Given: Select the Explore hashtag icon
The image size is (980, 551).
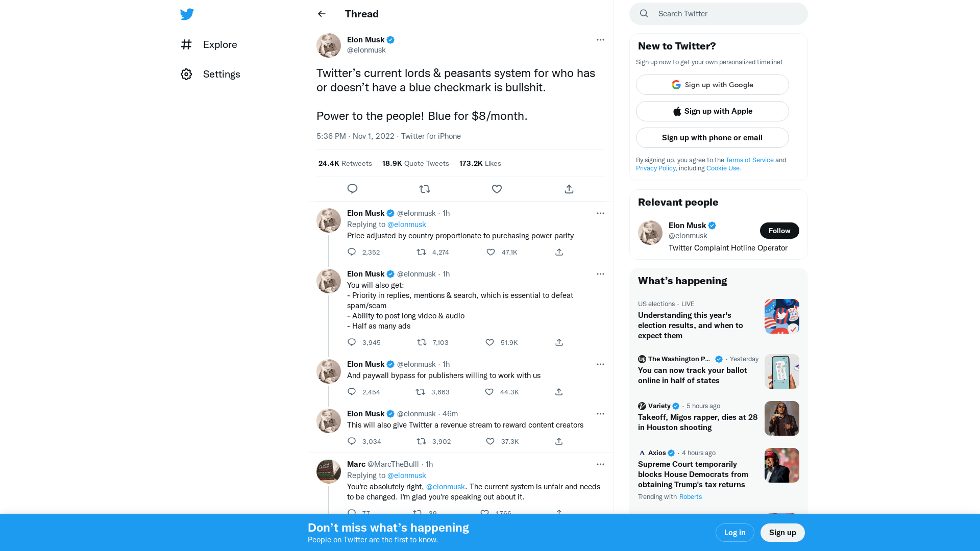Looking at the screenshot, I should (186, 44).
